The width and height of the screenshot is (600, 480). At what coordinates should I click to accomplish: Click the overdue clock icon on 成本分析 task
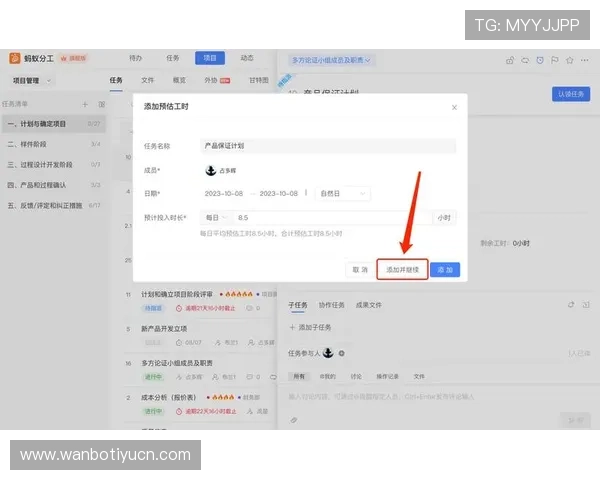pos(179,411)
